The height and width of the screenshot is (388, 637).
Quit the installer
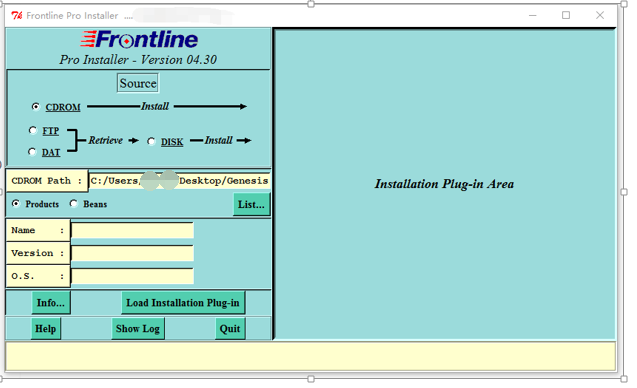(230, 328)
